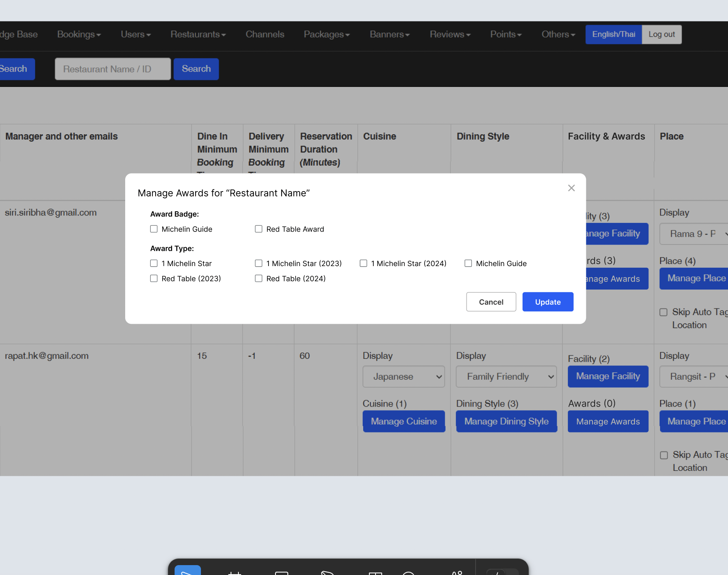Click the Manage Cuisine button
728x575 pixels.
pyautogui.click(x=404, y=421)
